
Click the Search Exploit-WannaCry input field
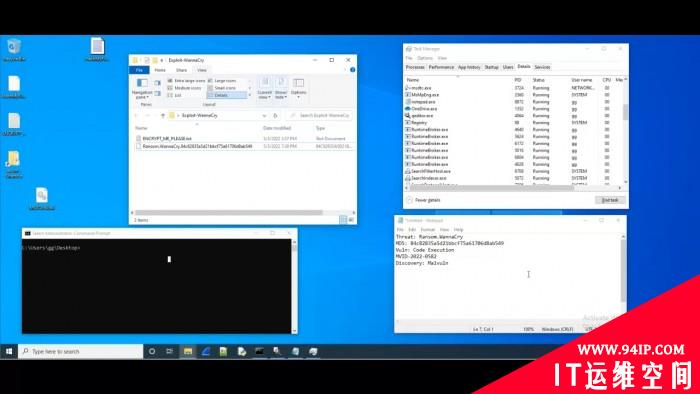319,116
